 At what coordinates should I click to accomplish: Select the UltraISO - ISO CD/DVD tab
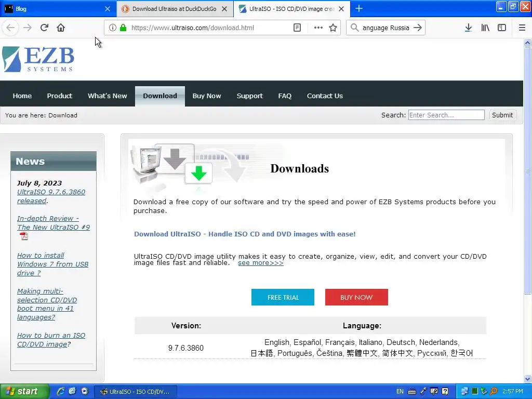(292, 9)
